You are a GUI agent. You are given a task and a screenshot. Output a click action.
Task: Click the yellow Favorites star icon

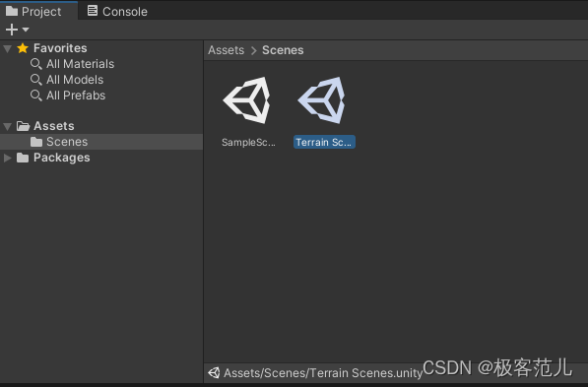coord(23,48)
